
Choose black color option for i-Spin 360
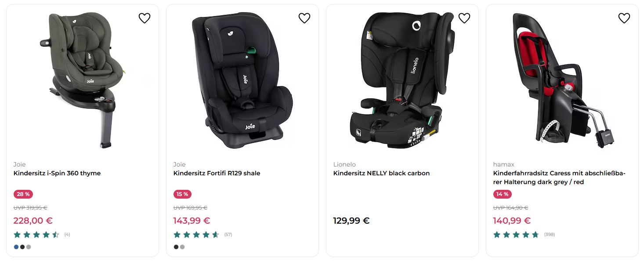(x=22, y=247)
